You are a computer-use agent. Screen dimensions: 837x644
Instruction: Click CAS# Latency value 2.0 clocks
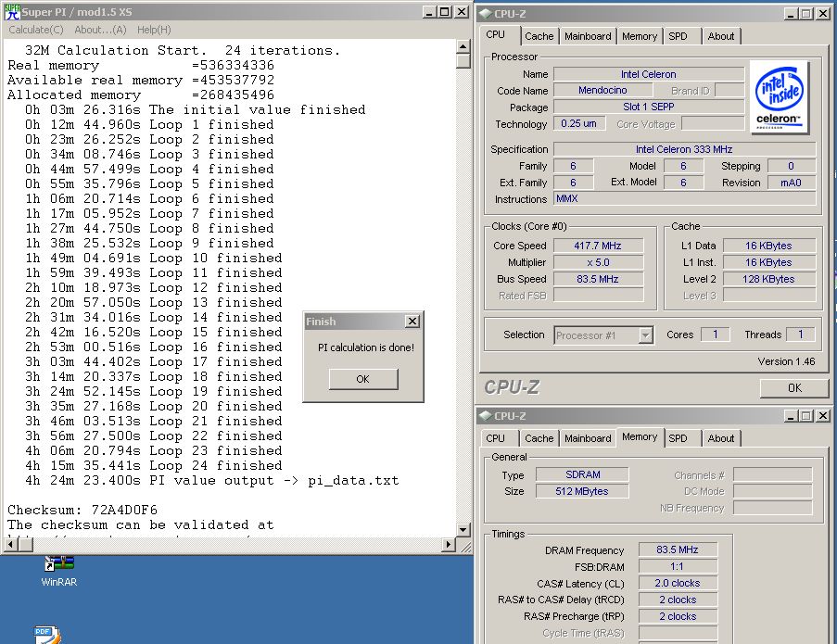(678, 583)
